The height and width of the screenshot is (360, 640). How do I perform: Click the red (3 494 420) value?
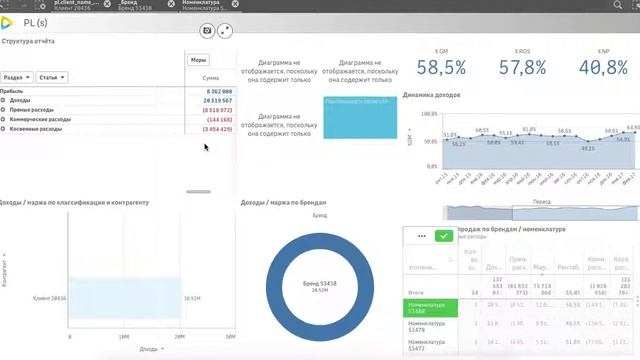point(217,129)
